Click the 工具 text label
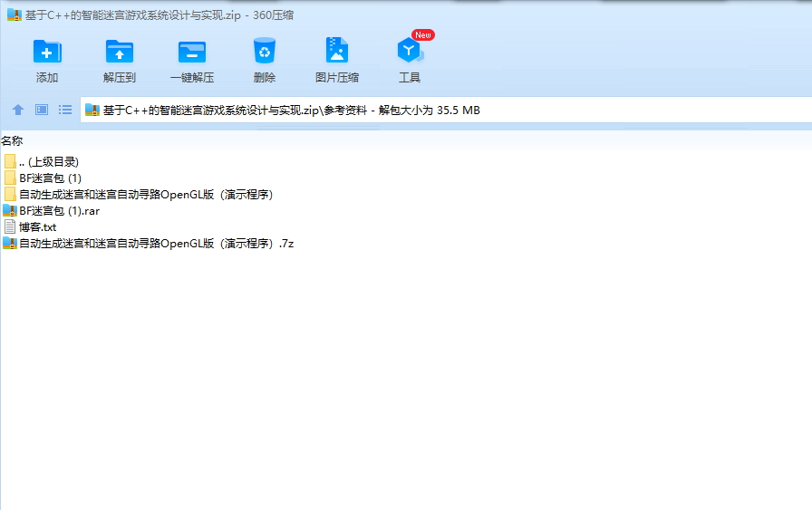The height and width of the screenshot is (510, 812). click(x=410, y=78)
